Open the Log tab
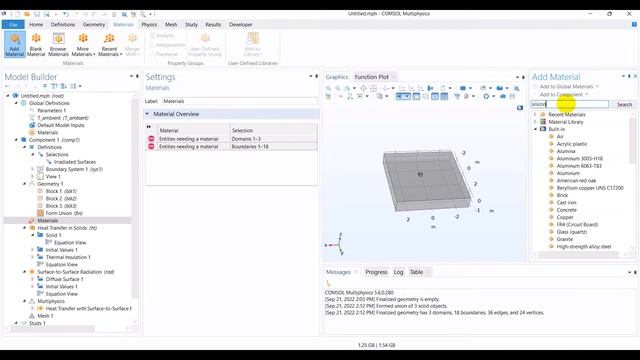The image size is (640, 360). tap(398, 272)
